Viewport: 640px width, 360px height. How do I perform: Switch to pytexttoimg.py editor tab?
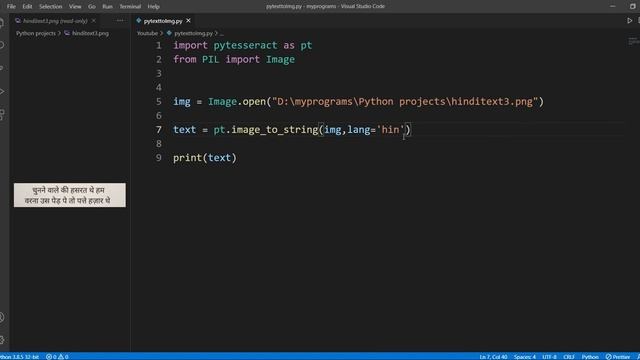coord(163,21)
